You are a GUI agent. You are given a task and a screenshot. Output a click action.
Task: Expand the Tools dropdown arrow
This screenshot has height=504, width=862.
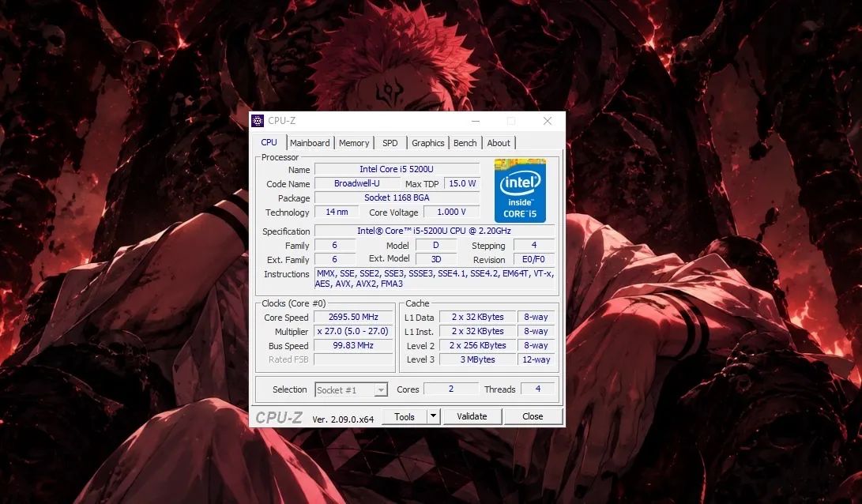pos(433,416)
